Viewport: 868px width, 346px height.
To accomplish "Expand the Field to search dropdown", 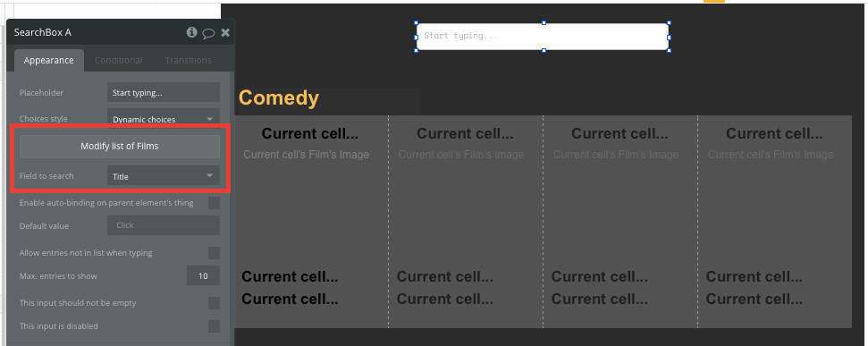I will click(164, 176).
